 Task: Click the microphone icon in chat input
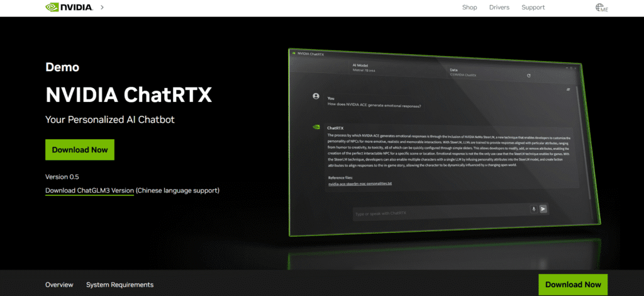(534, 209)
